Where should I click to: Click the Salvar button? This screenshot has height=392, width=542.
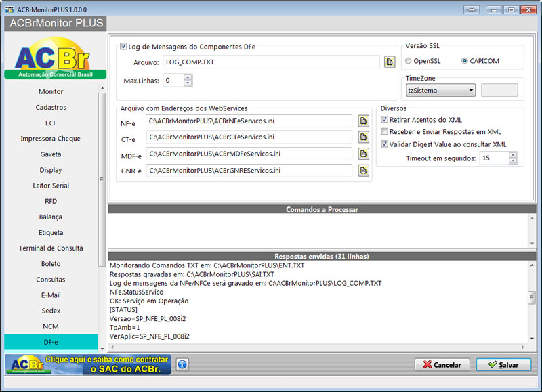(503, 365)
